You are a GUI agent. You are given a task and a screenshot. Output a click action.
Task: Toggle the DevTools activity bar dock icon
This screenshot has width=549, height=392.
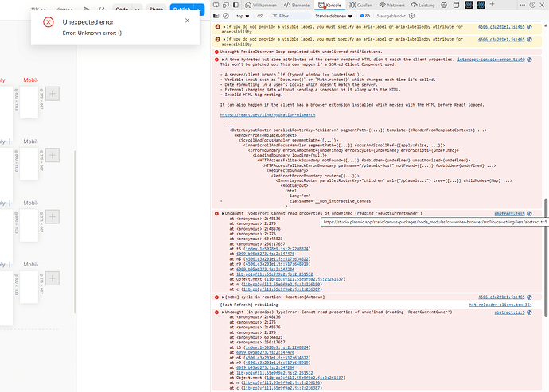(236, 5)
